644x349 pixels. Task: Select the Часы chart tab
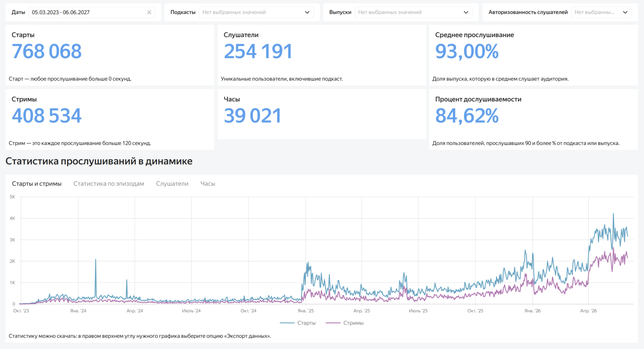point(208,184)
